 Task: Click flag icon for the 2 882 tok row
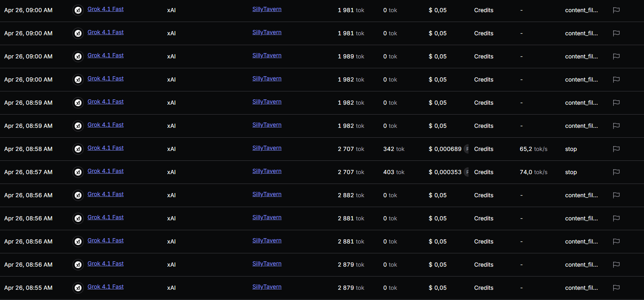pos(616,195)
